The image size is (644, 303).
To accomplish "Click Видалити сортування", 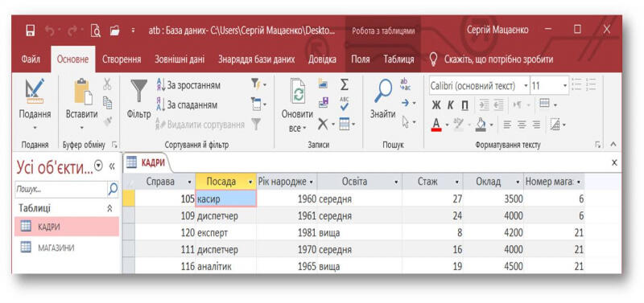I will point(200,125).
